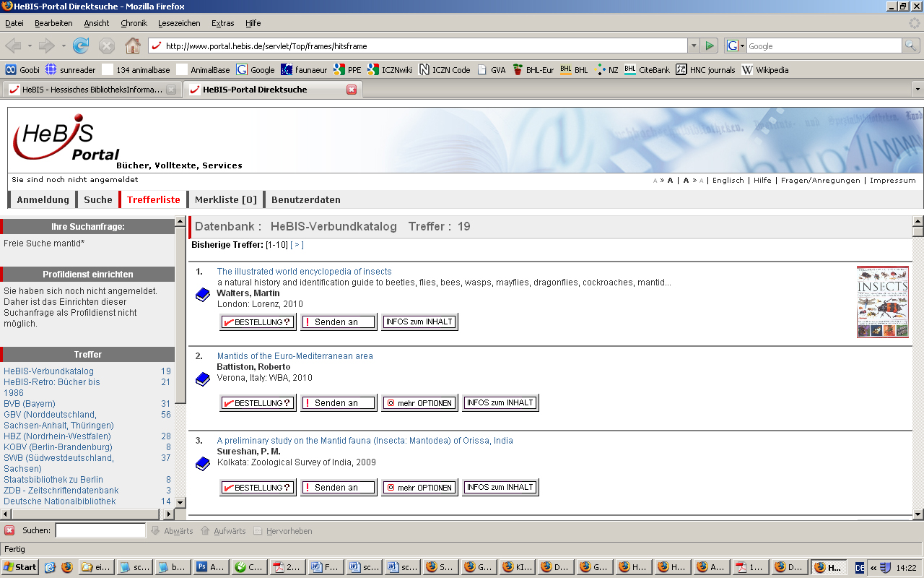Close the find bar with red X
The width and height of the screenshot is (924, 578).
point(9,530)
